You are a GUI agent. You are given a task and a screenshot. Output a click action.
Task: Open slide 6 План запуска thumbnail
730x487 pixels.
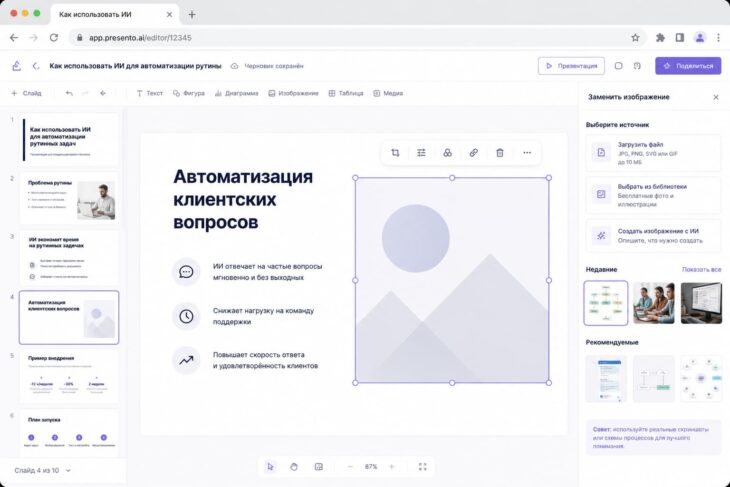coord(68,433)
